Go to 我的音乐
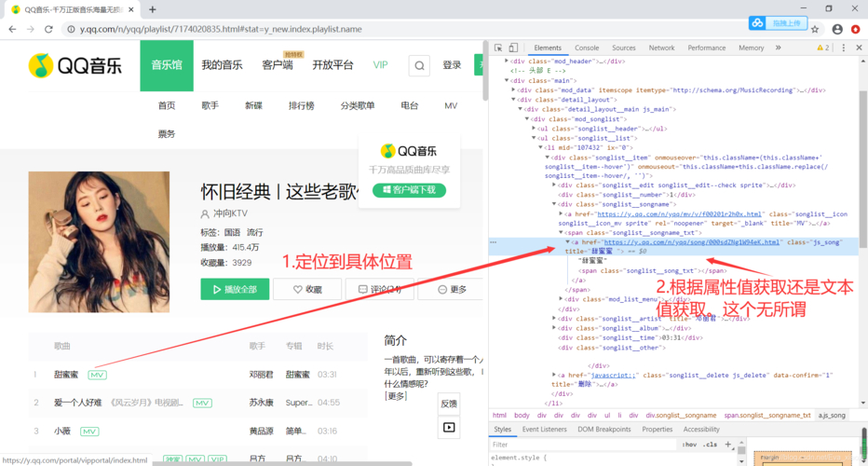 222,65
